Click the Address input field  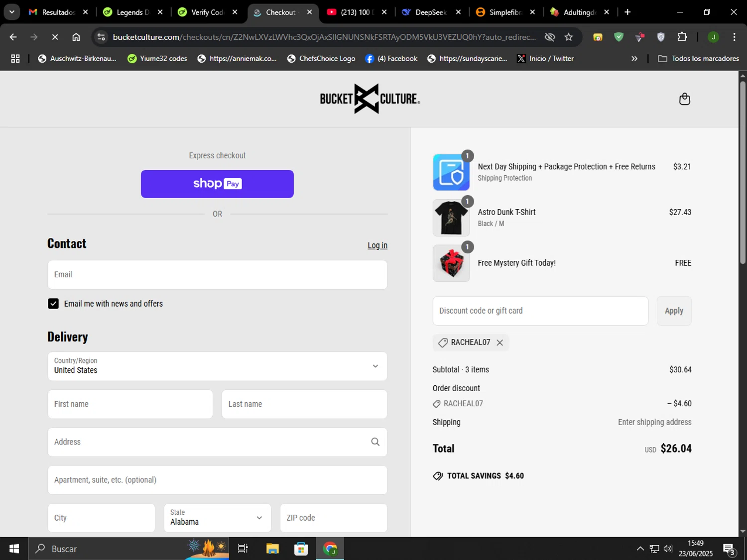218,442
